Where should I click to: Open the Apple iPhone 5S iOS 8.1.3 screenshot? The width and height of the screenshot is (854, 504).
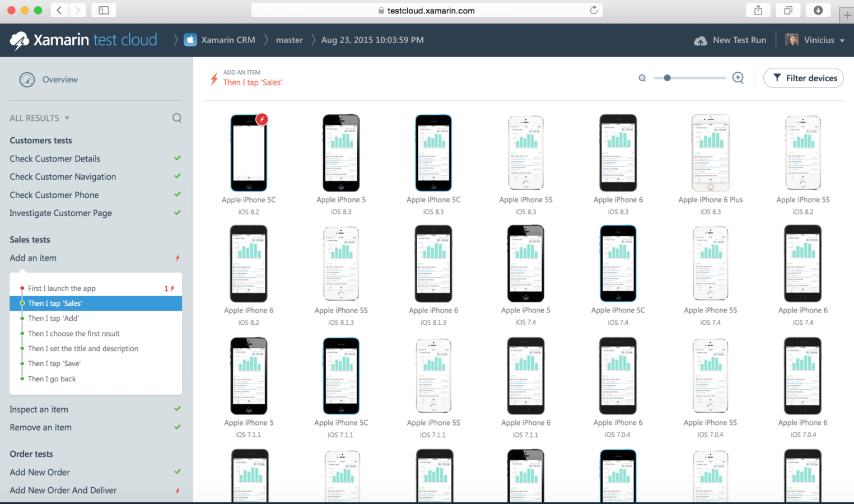(341, 264)
